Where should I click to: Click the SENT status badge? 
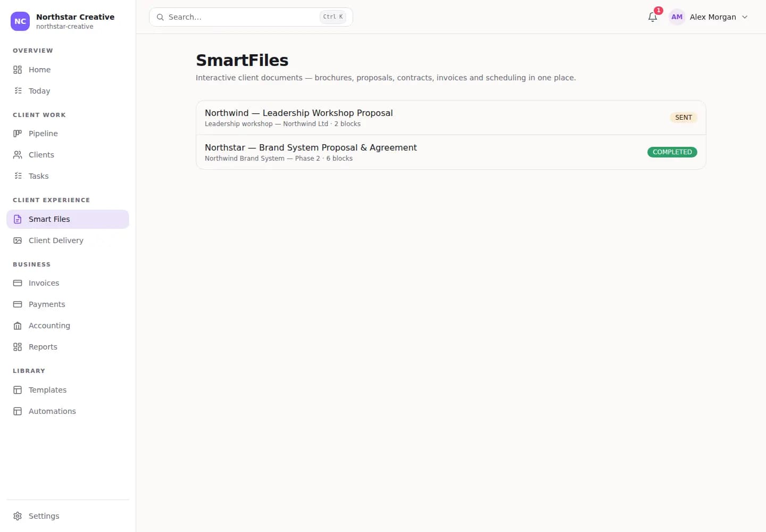coord(684,118)
